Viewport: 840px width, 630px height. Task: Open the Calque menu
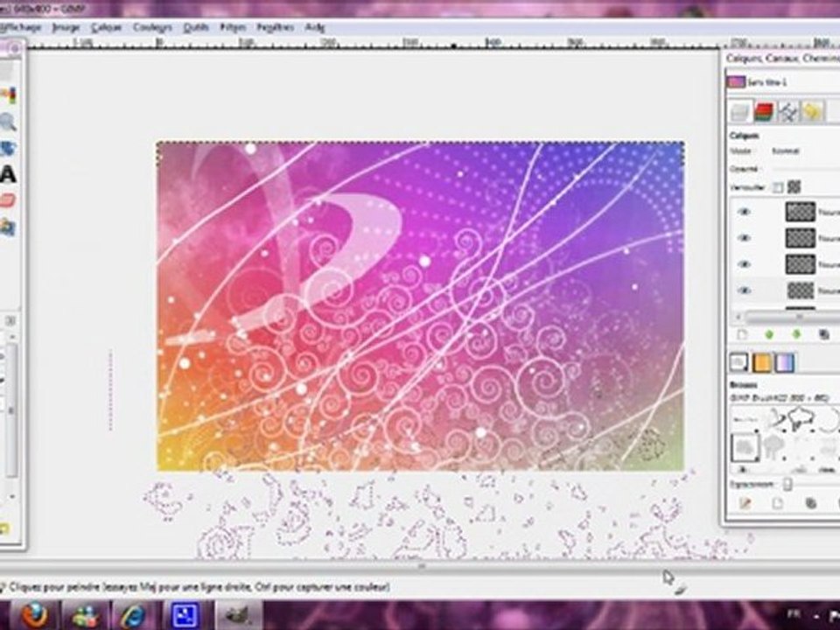(106, 27)
